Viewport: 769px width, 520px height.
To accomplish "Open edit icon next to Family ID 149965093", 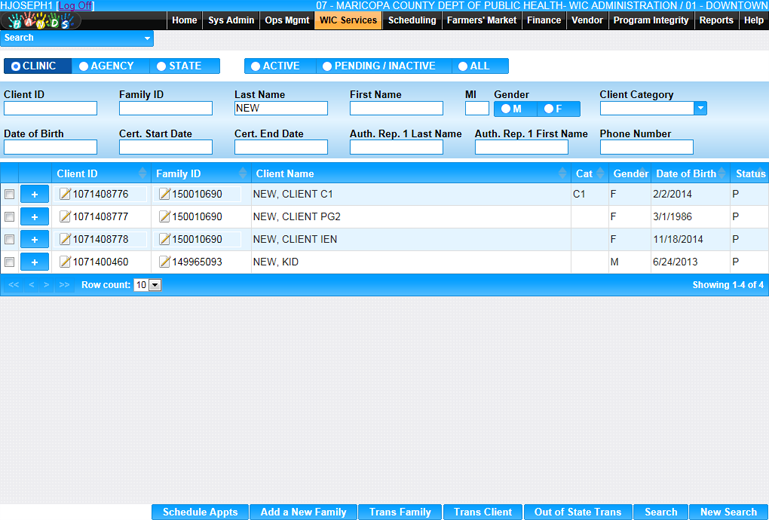I will coord(165,262).
